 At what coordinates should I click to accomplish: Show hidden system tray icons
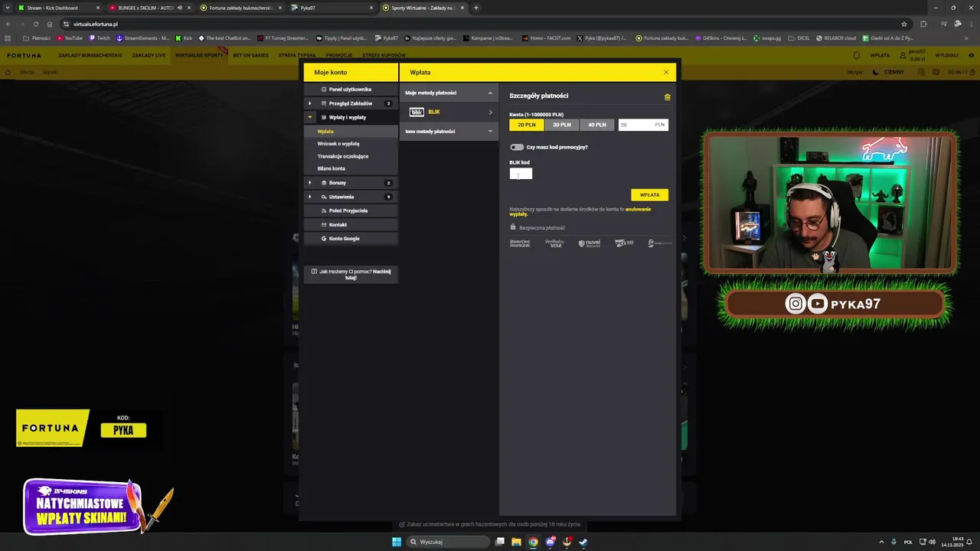pyautogui.click(x=881, y=542)
